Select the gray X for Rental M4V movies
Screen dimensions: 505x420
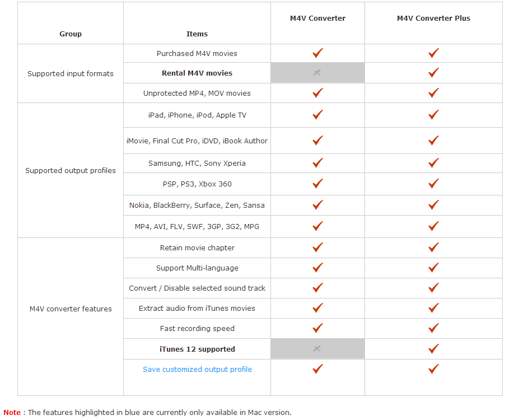click(317, 72)
